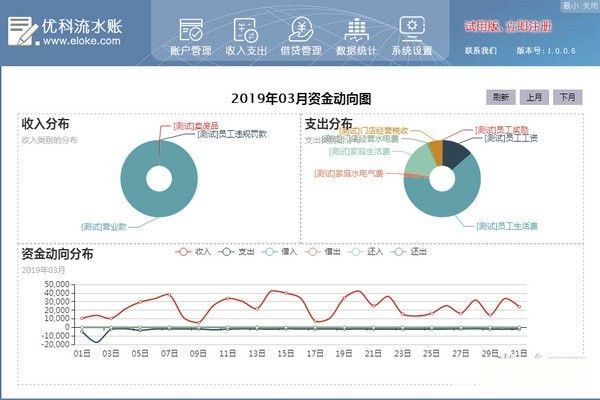Open the 联系我们 contact link
The height and width of the screenshot is (400, 600).
[x=481, y=51]
